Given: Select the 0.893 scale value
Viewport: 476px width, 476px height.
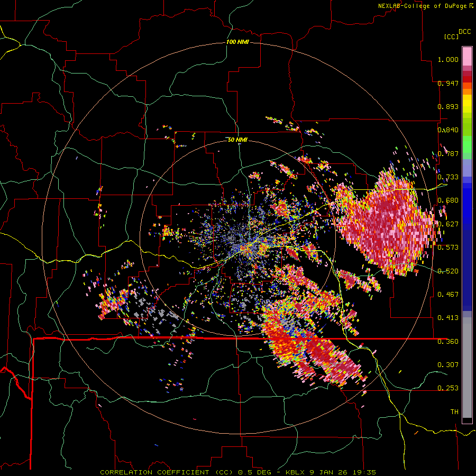Looking at the screenshot, I should point(448,106).
